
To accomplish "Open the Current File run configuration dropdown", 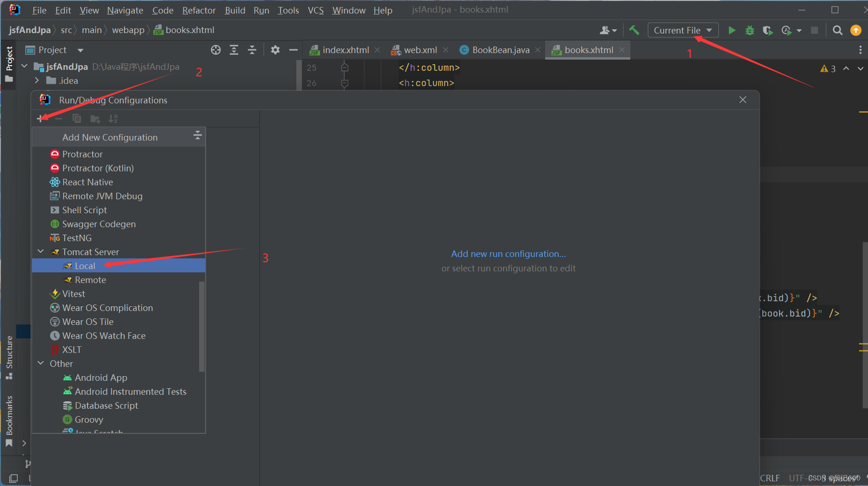I will pos(683,30).
